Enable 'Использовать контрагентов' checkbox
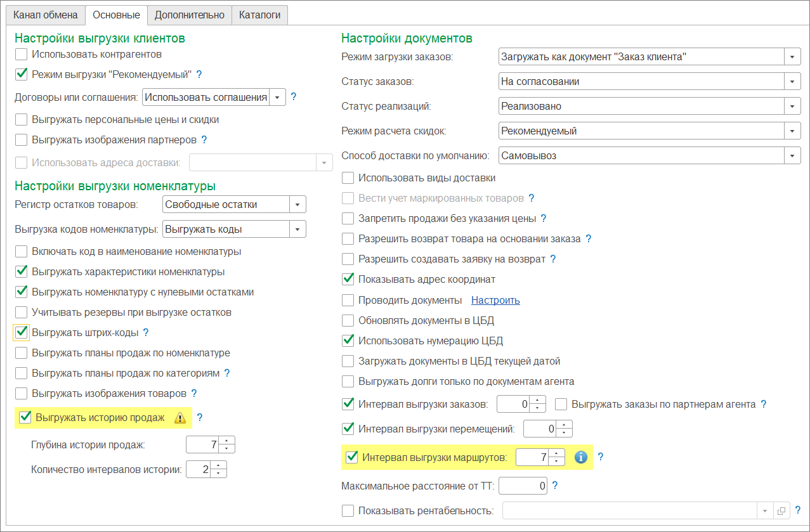 tap(22, 55)
